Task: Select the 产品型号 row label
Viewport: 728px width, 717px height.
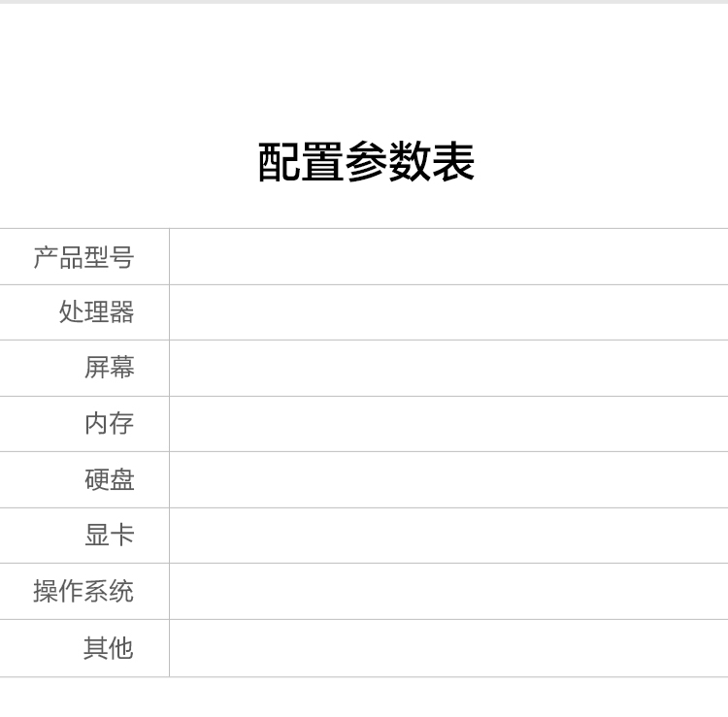Action: (x=84, y=257)
